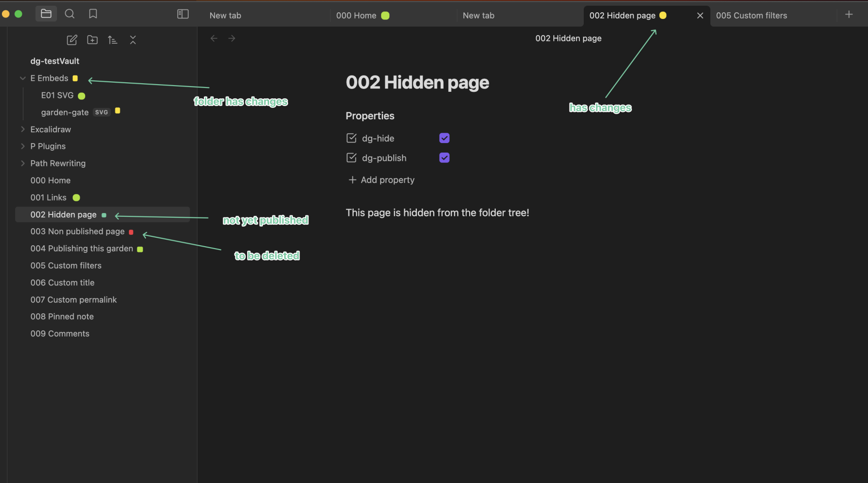
Task: Collapse the E Embeds folder
Action: tap(22, 78)
